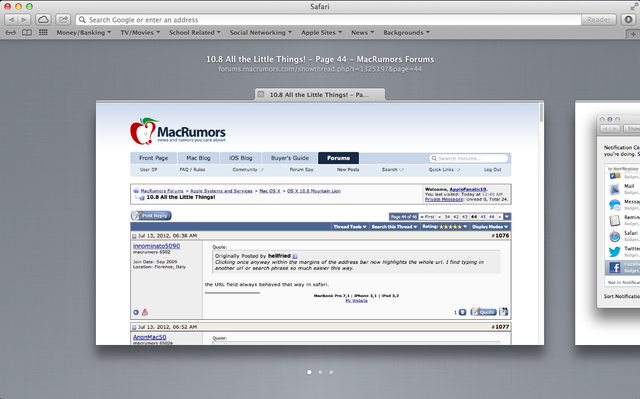640x399 pixels.
Task: Open Rating stars dropdown
Action: [444, 226]
